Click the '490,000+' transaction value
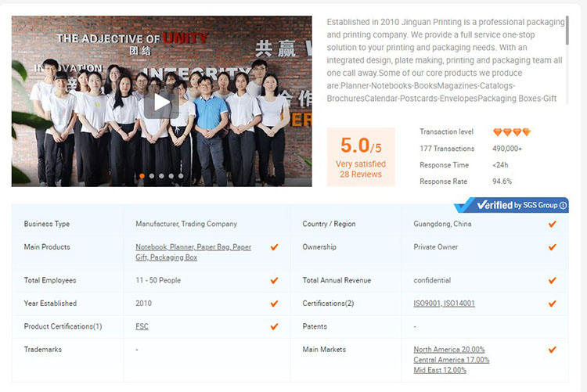This screenshot has height=392, width=587. click(x=507, y=149)
